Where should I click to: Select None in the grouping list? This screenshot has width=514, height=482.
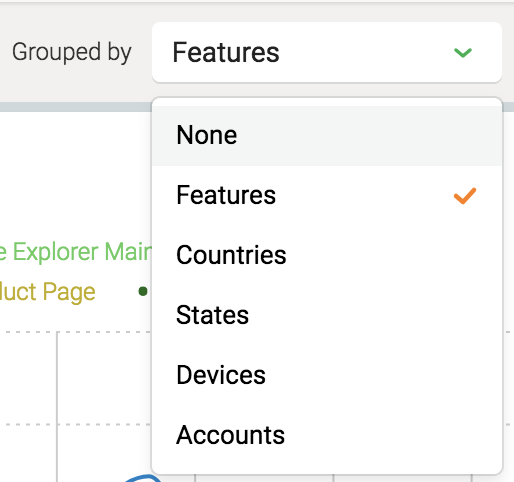click(327, 135)
